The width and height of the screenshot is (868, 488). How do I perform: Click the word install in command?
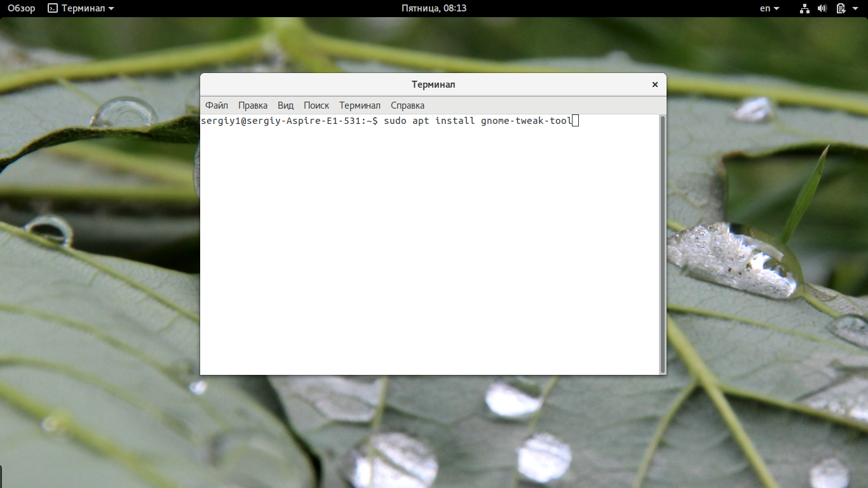pos(455,121)
